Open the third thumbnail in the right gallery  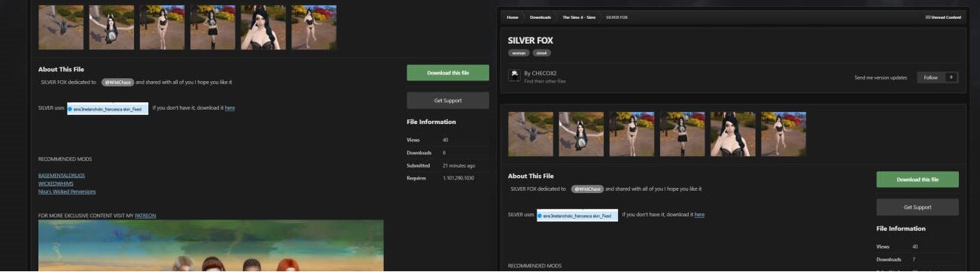632,134
